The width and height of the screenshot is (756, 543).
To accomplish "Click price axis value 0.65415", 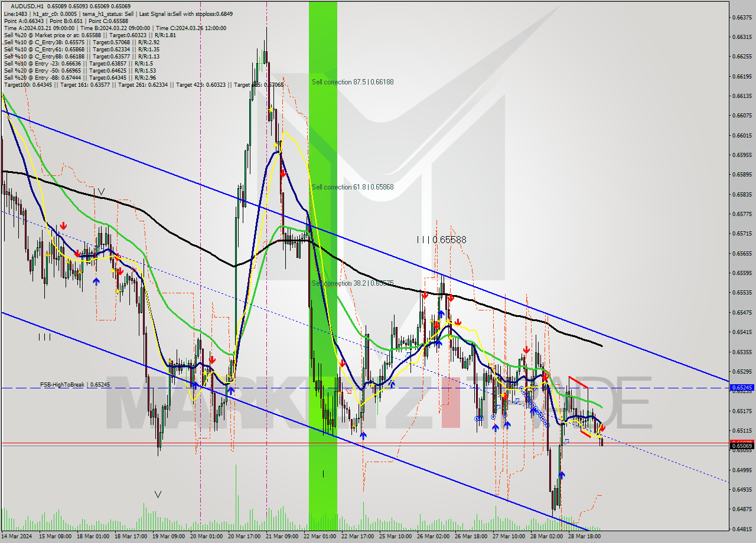I will pyautogui.click(x=742, y=332).
